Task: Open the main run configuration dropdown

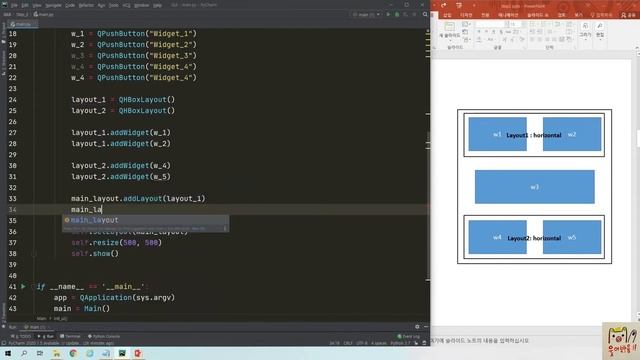Action: 367,14
